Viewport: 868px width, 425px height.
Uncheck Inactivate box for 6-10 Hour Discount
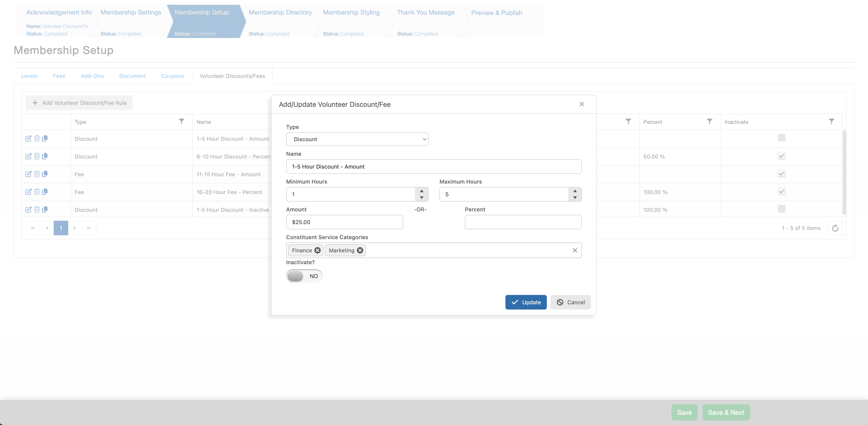[781, 156]
